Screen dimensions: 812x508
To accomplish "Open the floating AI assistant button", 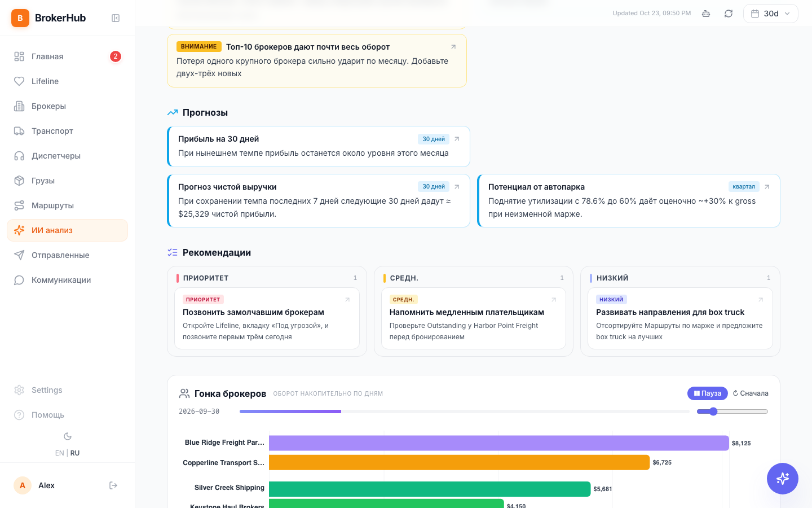I will (783, 479).
